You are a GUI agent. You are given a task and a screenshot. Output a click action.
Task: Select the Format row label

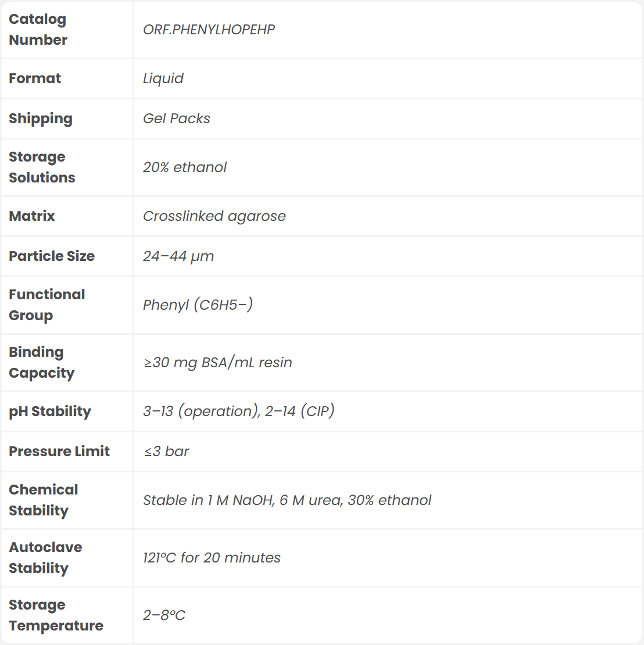[35, 78]
